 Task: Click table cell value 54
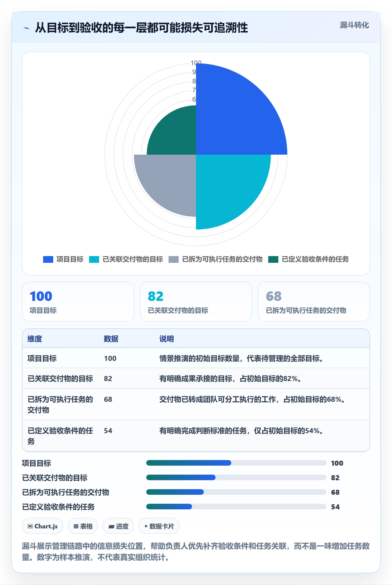tap(108, 431)
